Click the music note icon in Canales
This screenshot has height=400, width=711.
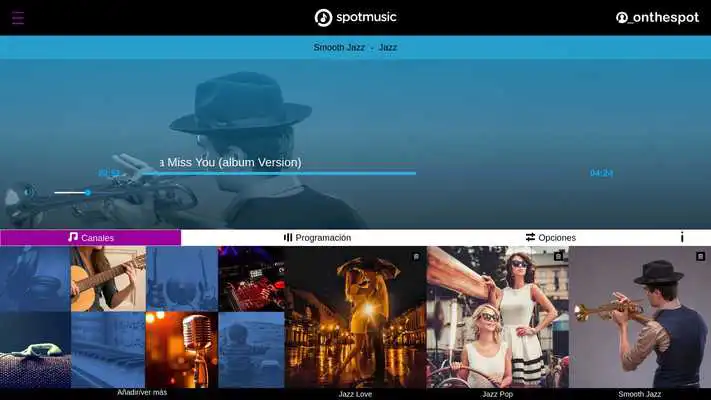pyautogui.click(x=73, y=237)
